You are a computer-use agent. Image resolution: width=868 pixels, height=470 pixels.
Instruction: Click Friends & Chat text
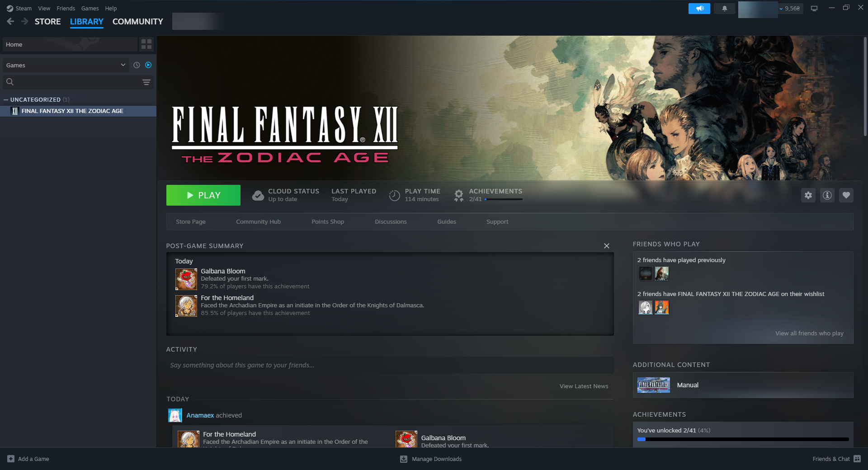coord(831,459)
